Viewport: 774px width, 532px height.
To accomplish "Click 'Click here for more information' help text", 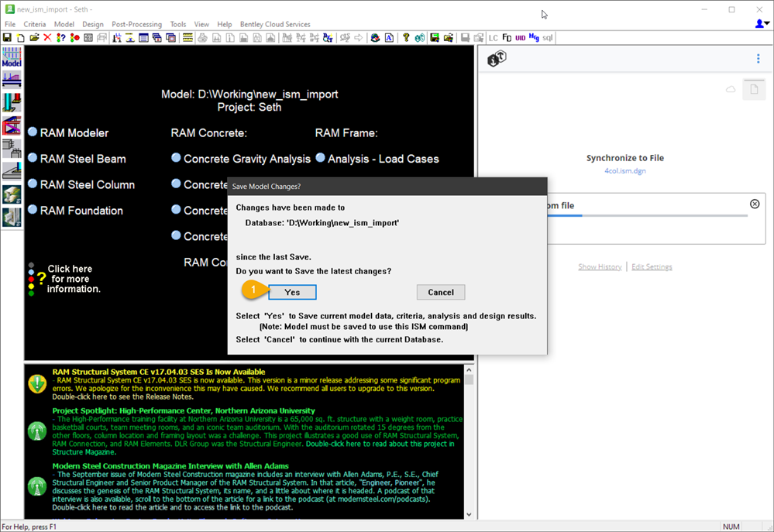I will [74, 279].
